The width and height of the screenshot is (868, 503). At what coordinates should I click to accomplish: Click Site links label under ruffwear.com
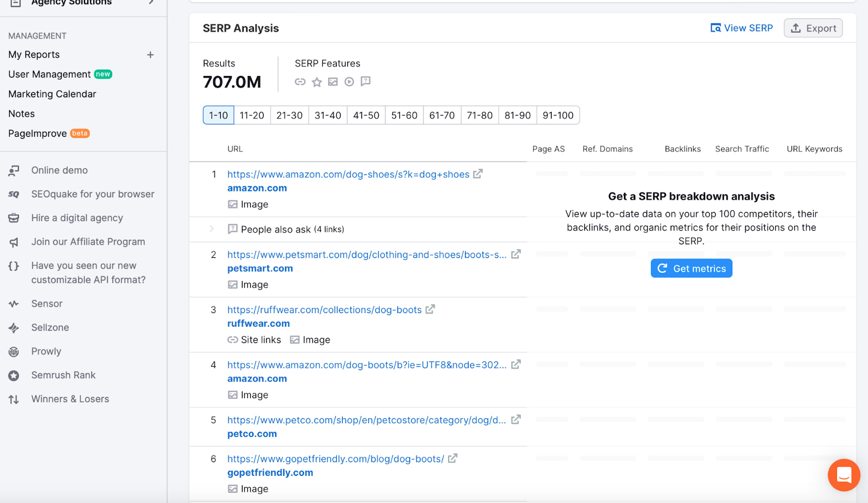coord(261,340)
